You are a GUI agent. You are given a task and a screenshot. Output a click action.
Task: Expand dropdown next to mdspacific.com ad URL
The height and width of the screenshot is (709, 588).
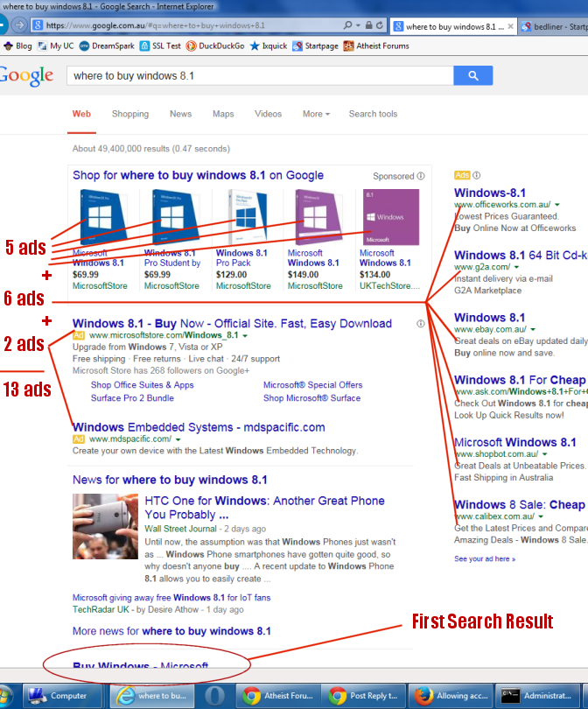[x=178, y=439]
